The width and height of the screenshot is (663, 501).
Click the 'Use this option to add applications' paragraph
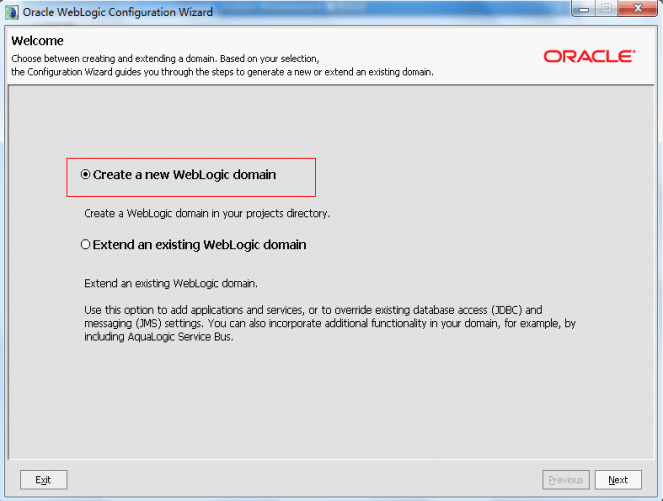[x=330, y=323]
